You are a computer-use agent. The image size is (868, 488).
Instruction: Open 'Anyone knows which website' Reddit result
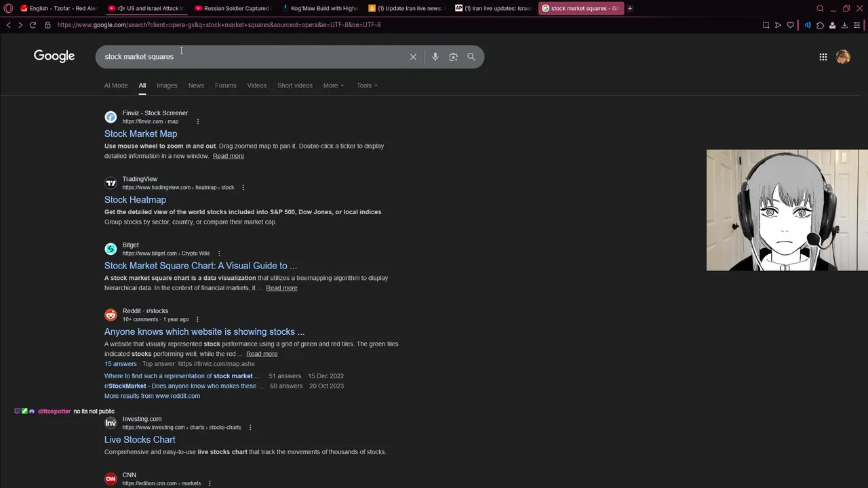click(x=204, y=331)
